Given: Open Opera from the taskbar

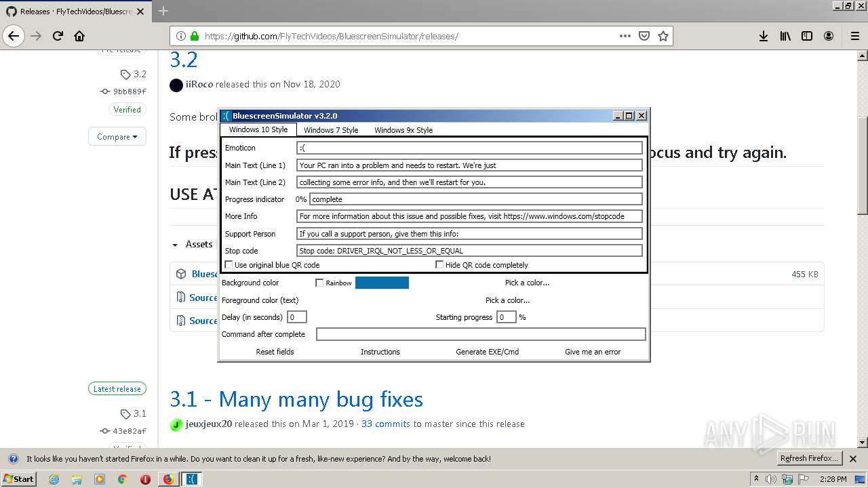Looking at the screenshot, I should click(145, 479).
